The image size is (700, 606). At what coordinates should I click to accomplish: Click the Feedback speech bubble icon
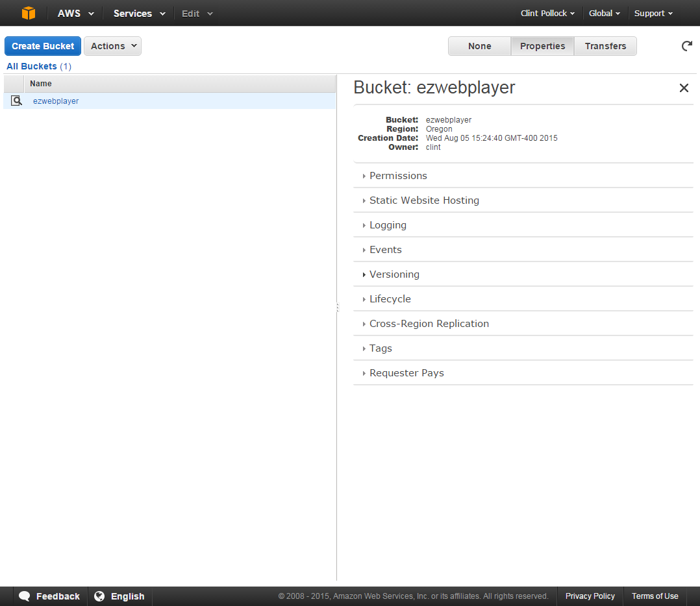(x=25, y=596)
